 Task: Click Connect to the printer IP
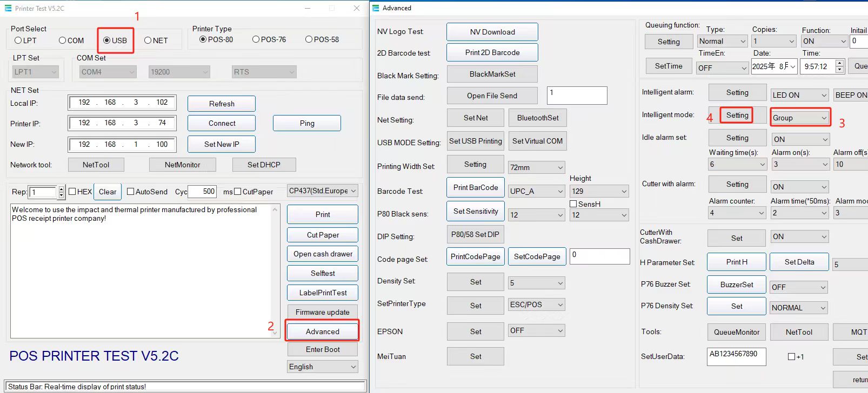(222, 123)
